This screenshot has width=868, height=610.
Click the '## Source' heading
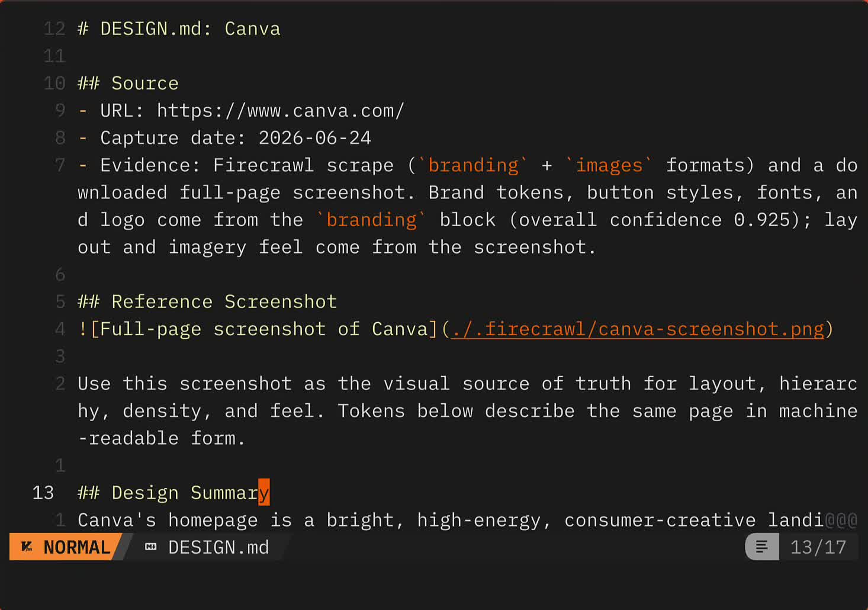(x=128, y=83)
